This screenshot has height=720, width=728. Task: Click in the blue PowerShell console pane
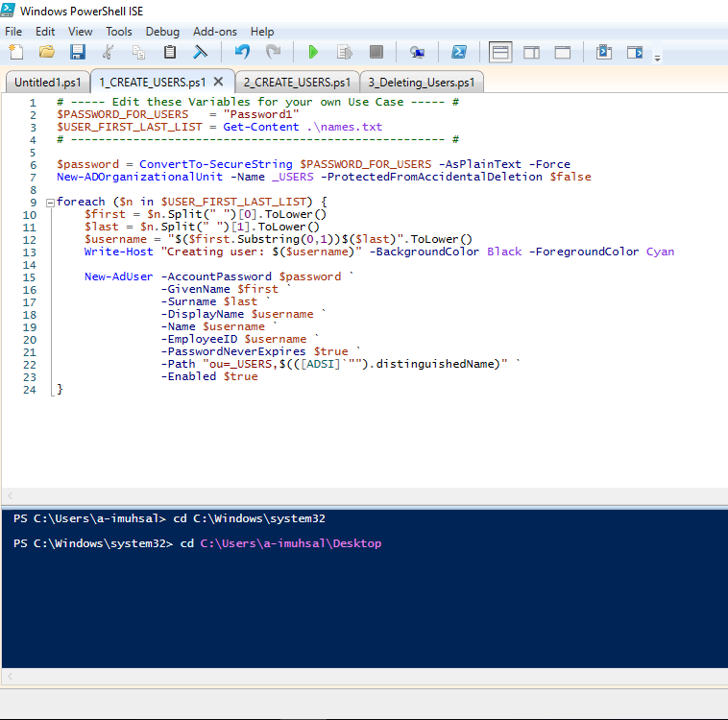pos(363,605)
